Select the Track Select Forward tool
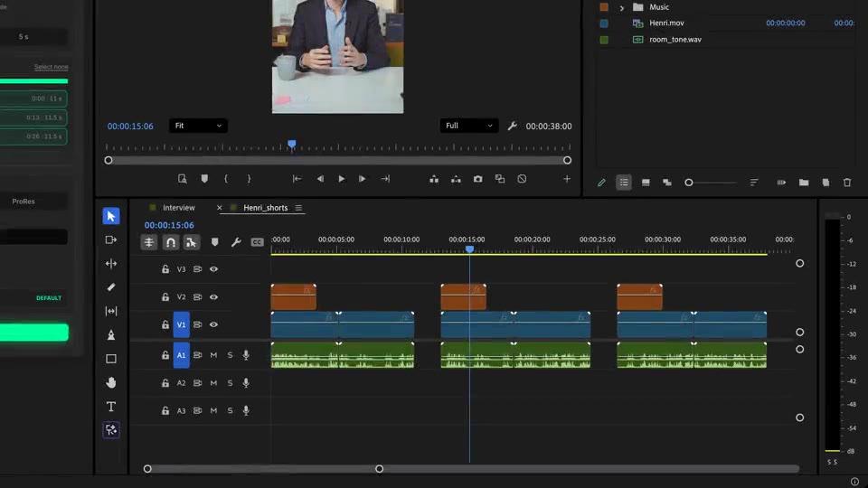Screen dimensions: 868x488 (110, 239)
